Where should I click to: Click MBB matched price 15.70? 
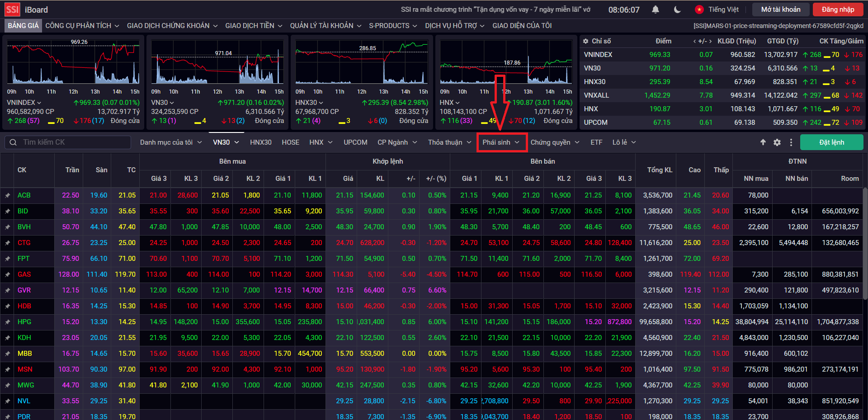coord(344,354)
